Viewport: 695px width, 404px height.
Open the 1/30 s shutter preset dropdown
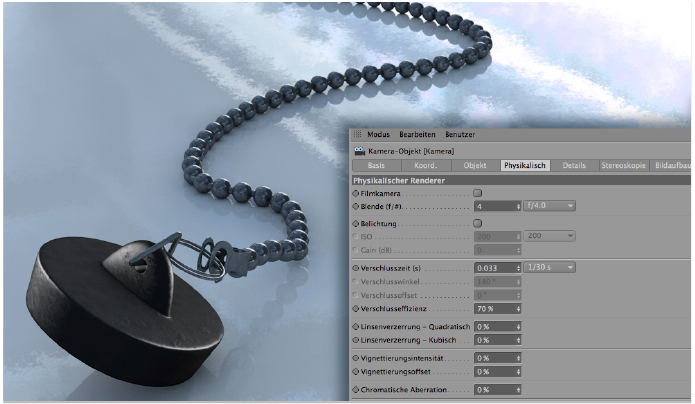(549, 267)
